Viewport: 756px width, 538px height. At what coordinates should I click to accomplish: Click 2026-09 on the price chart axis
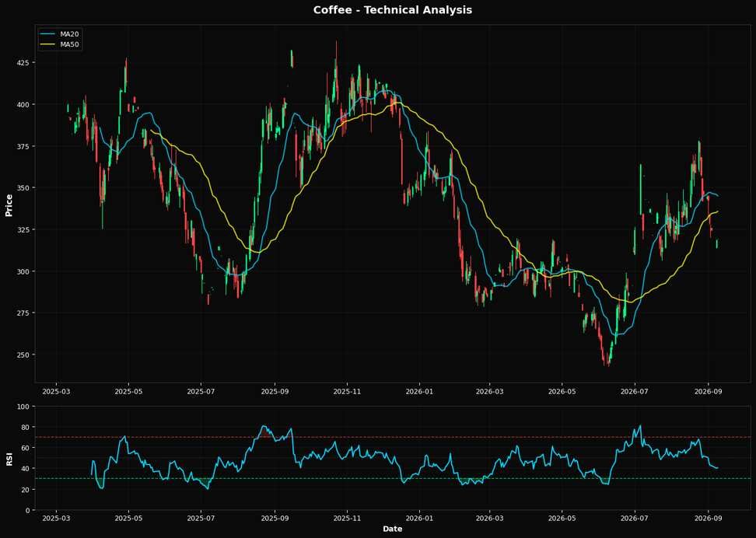pos(707,391)
